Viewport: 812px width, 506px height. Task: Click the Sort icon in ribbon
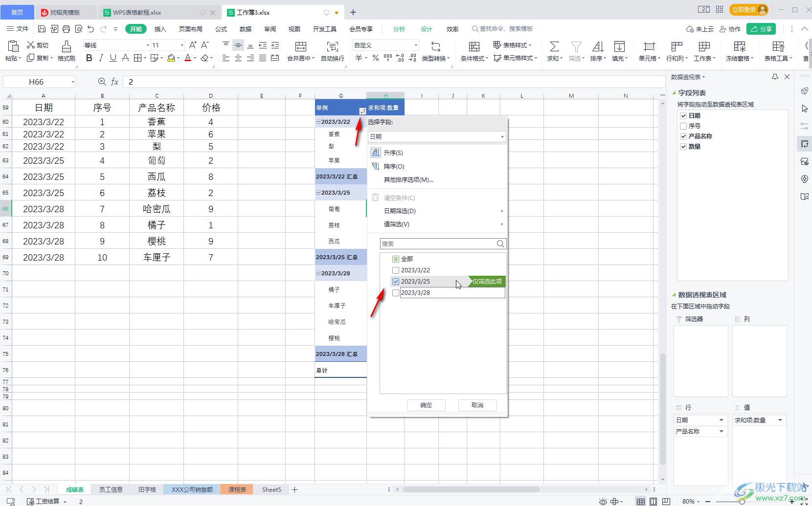click(598, 46)
